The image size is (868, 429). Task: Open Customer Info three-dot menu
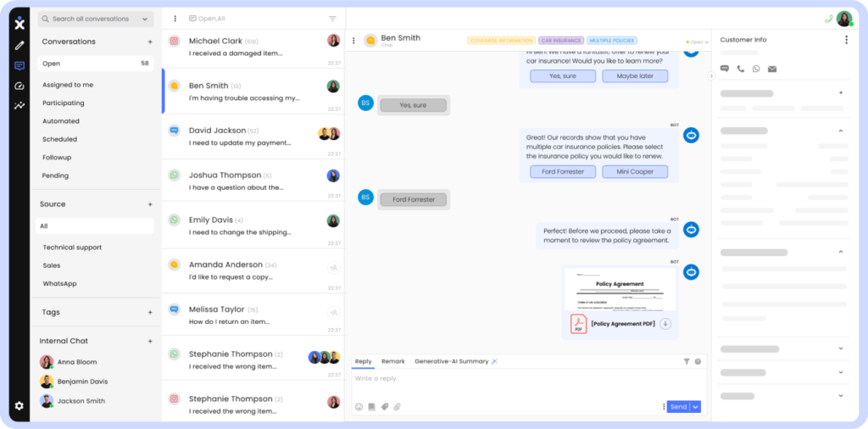click(x=846, y=40)
